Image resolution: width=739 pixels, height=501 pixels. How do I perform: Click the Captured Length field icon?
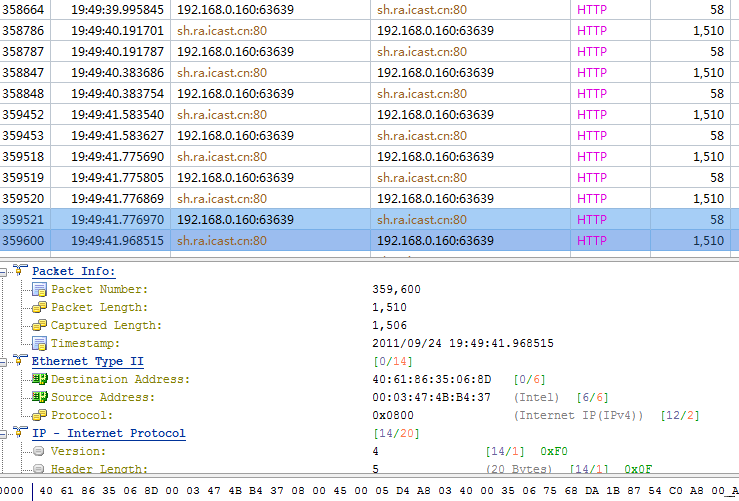point(40,325)
